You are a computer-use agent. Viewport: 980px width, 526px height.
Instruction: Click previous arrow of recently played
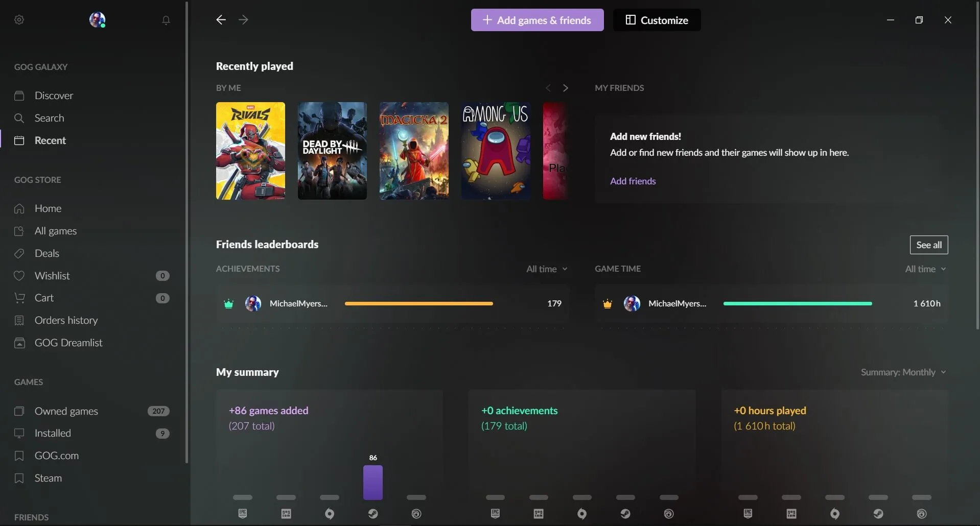tap(548, 88)
